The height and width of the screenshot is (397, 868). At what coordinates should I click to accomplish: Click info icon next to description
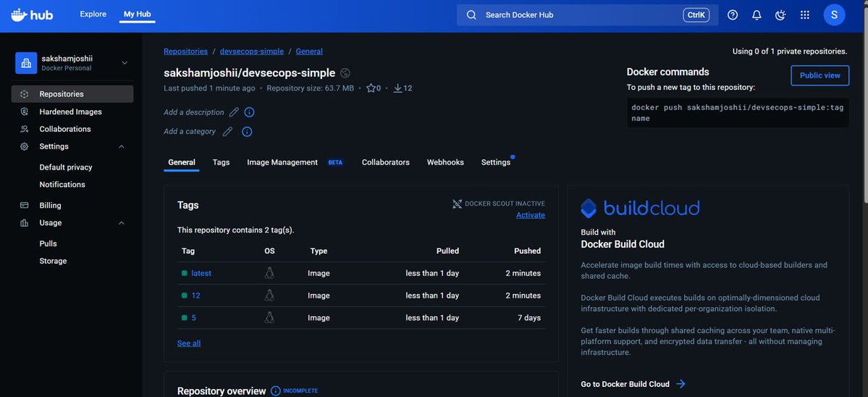(250, 112)
